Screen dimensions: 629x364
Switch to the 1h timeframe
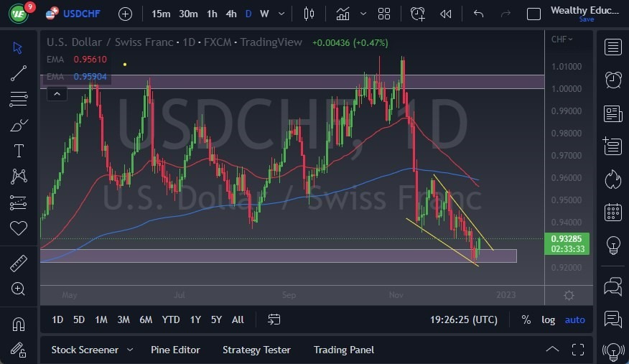[212, 14]
